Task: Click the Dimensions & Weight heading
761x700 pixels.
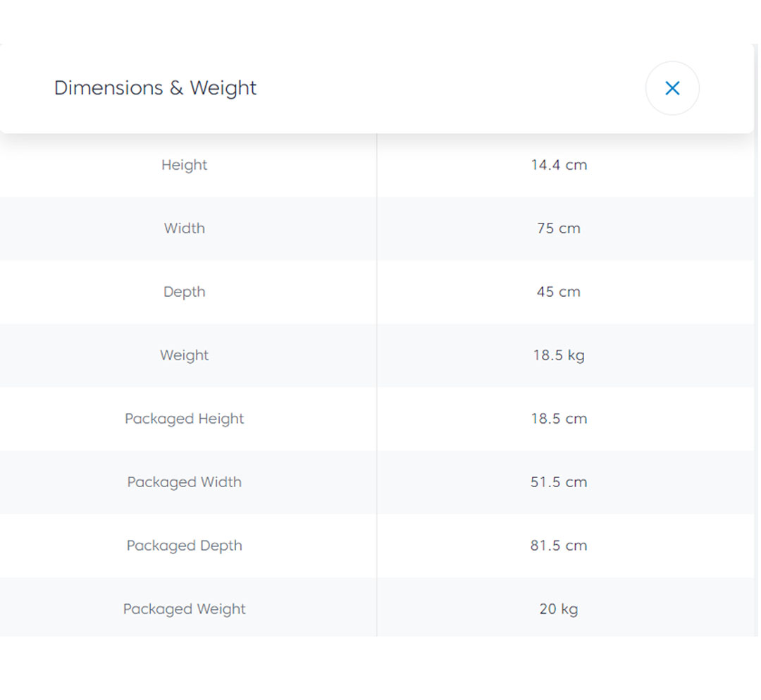Action: (x=155, y=88)
